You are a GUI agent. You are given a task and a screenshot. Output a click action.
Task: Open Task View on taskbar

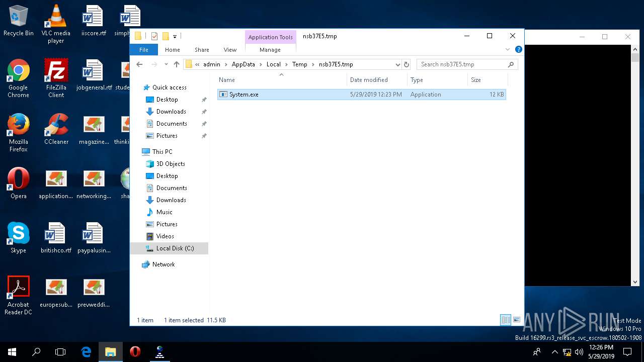click(x=60, y=352)
